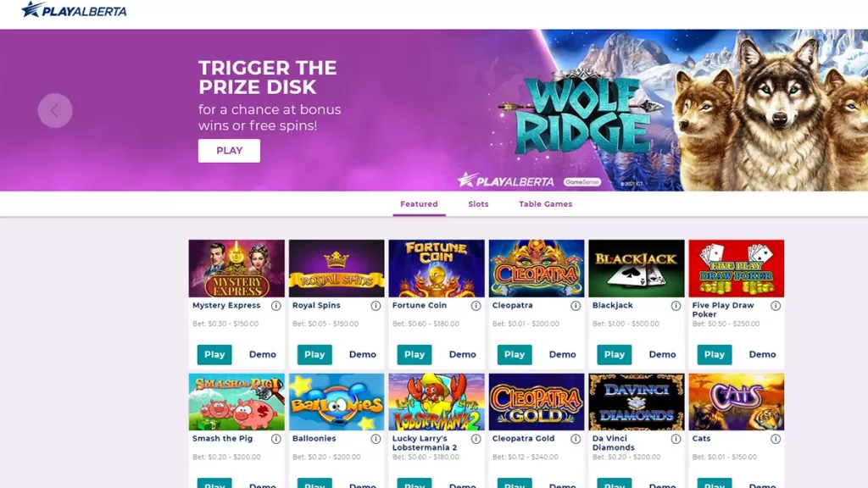Image resolution: width=868 pixels, height=488 pixels.
Task: Click Play under Five Play Draw Poker
Action: (x=714, y=355)
